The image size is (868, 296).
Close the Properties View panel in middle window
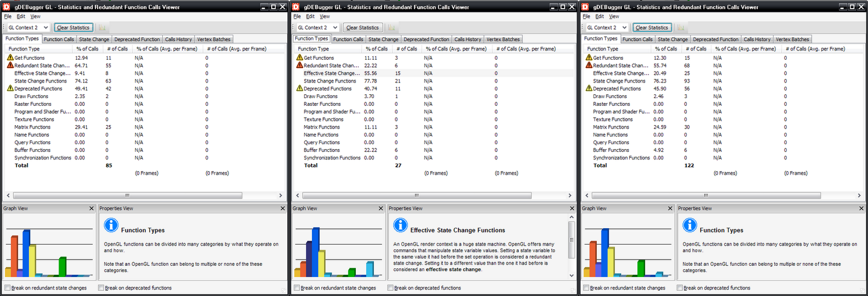pyautogui.click(x=572, y=208)
